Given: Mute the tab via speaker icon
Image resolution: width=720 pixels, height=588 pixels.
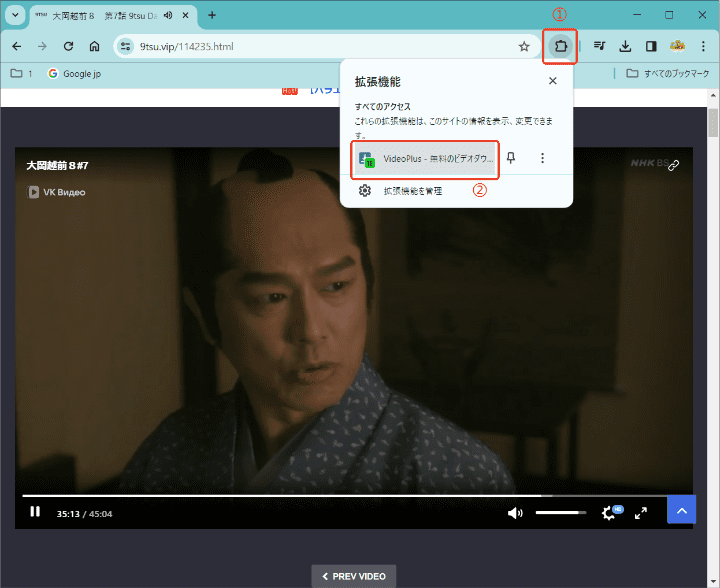Looking at the screenshot, I should pyautogui.click(x=168, y=16).
